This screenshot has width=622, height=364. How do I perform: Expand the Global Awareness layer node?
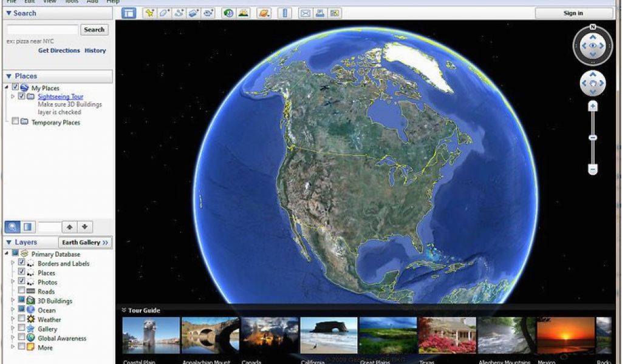pyautogui.click(x=13, y=337)
